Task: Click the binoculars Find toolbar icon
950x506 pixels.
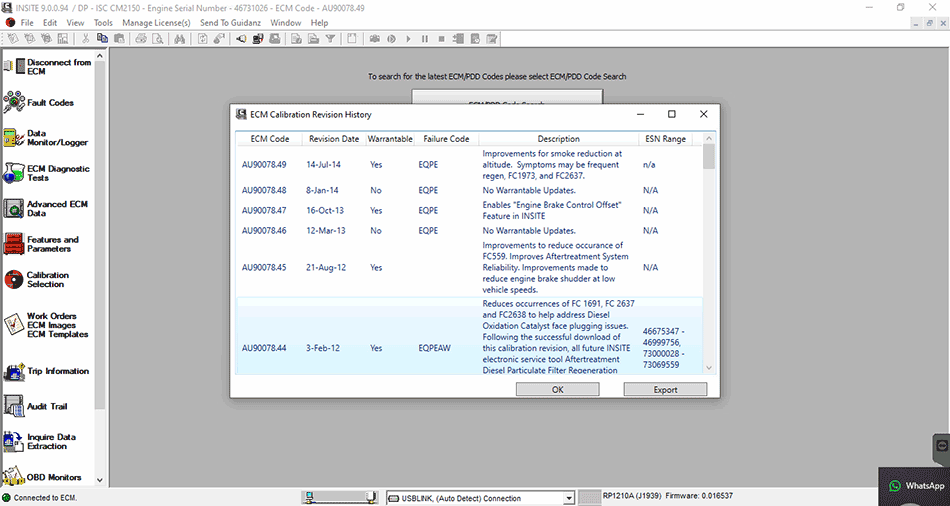Action: point(179,39)
